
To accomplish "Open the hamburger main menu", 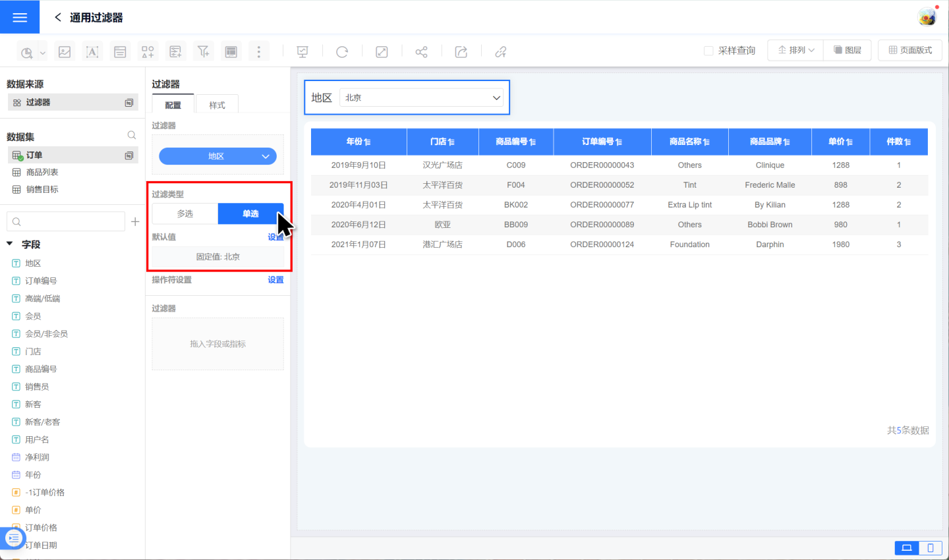I will tap(20, 17).
